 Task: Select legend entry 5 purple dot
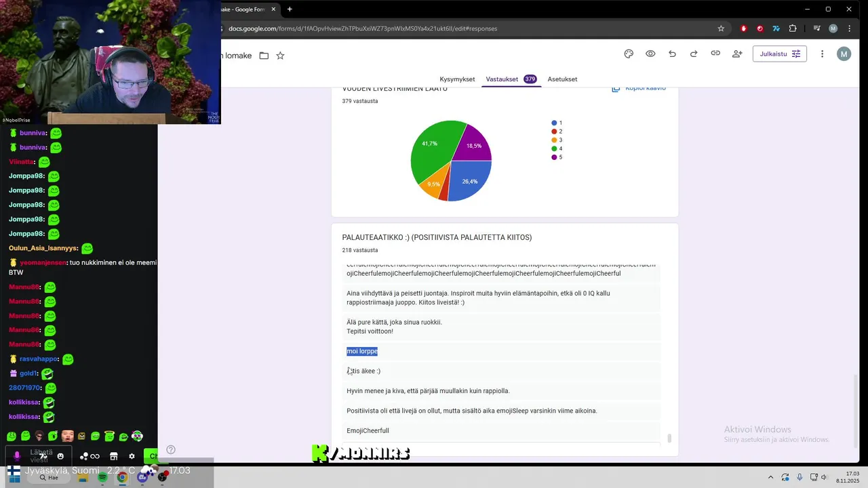click(554, 157)
